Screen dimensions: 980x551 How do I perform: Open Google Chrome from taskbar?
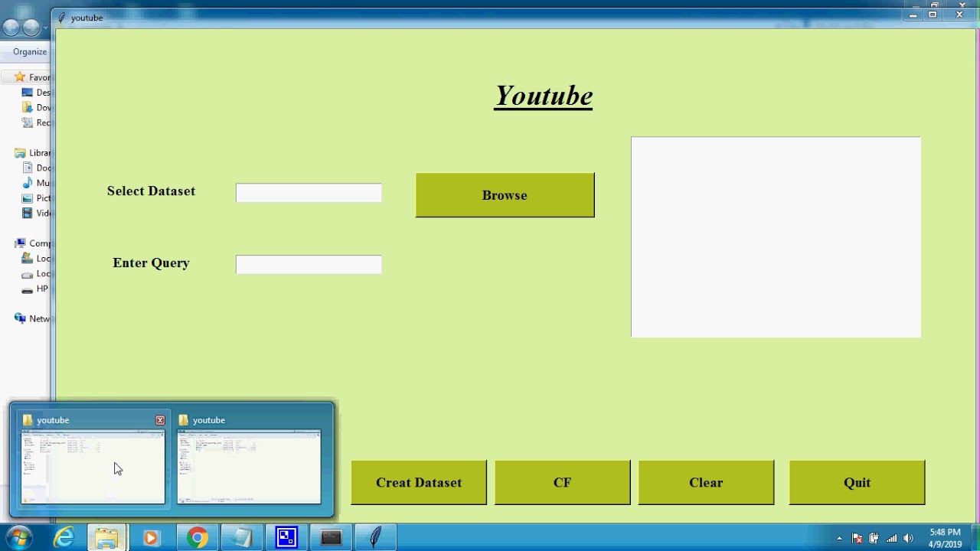click(x=198, y=538)
